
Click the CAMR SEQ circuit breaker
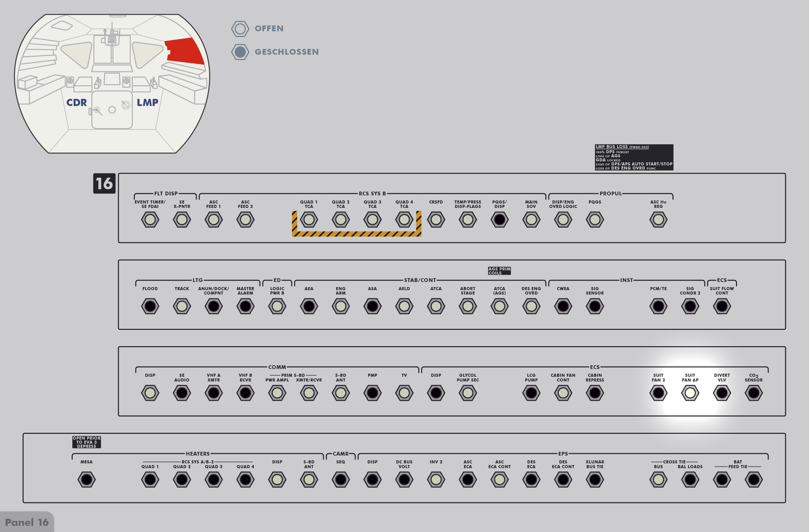pos(340,480)
